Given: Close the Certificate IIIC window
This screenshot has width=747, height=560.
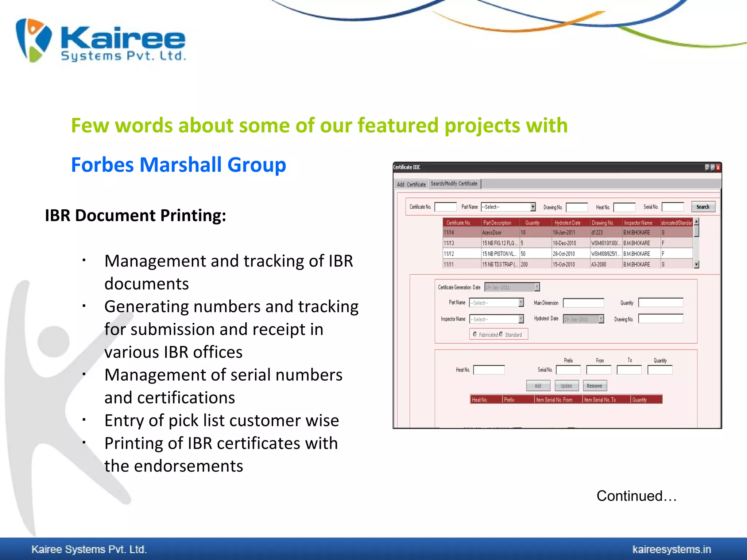Looking at the screenshot, I should click(718, 167).
